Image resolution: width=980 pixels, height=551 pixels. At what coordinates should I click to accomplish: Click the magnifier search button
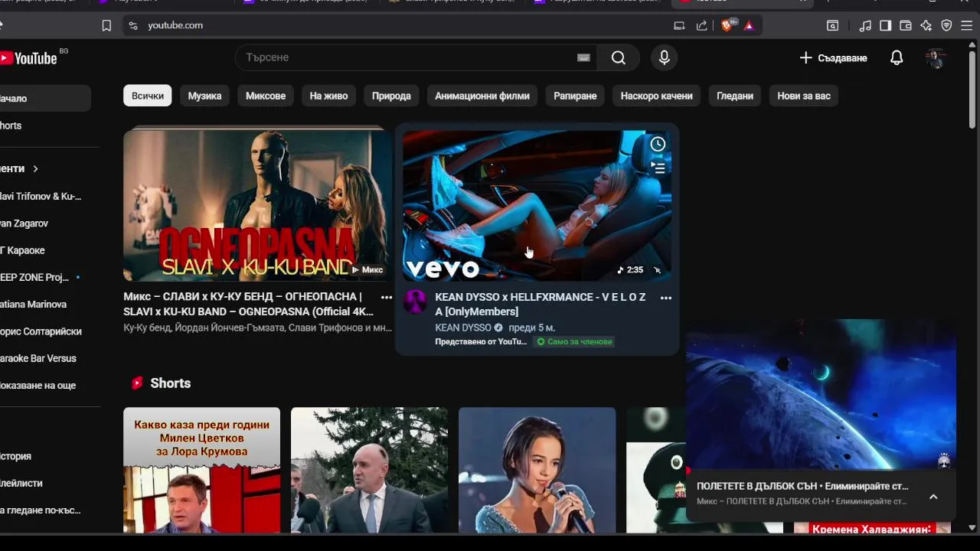[619, 57]
